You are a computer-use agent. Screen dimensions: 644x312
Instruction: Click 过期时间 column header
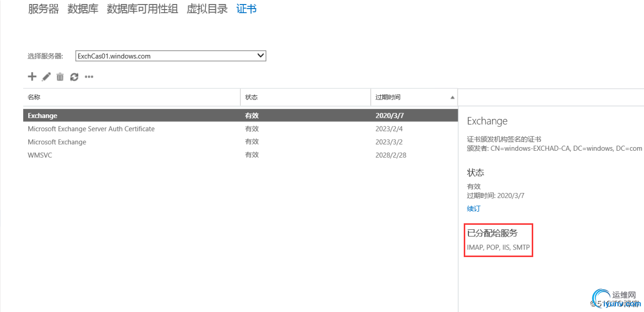(414, 97)
